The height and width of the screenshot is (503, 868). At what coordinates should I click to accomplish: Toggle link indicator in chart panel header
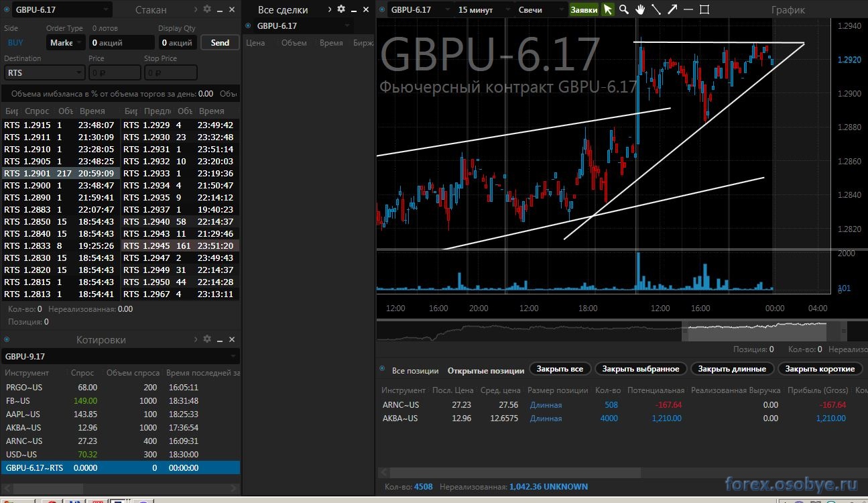point(381,9)
